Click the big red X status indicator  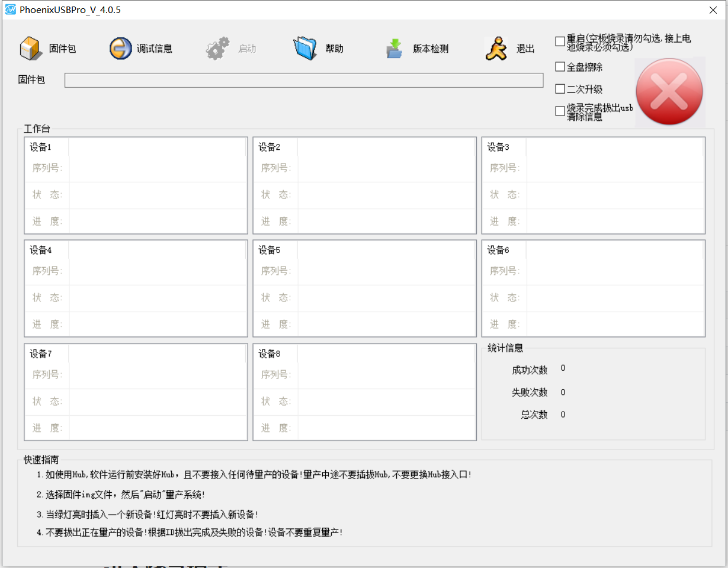pyautogui.click(x=669, y=91)
